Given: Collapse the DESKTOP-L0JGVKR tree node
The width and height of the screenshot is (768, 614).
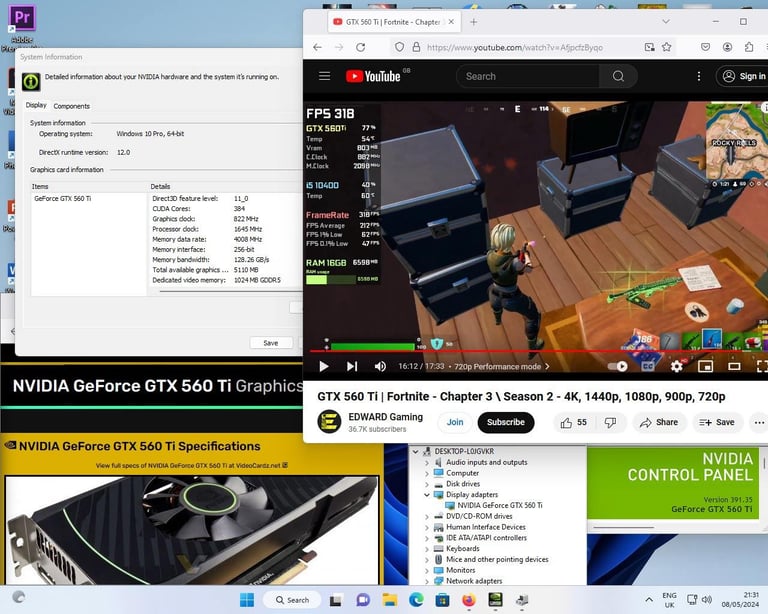Looking at the screenshot, I should point(416,451).
